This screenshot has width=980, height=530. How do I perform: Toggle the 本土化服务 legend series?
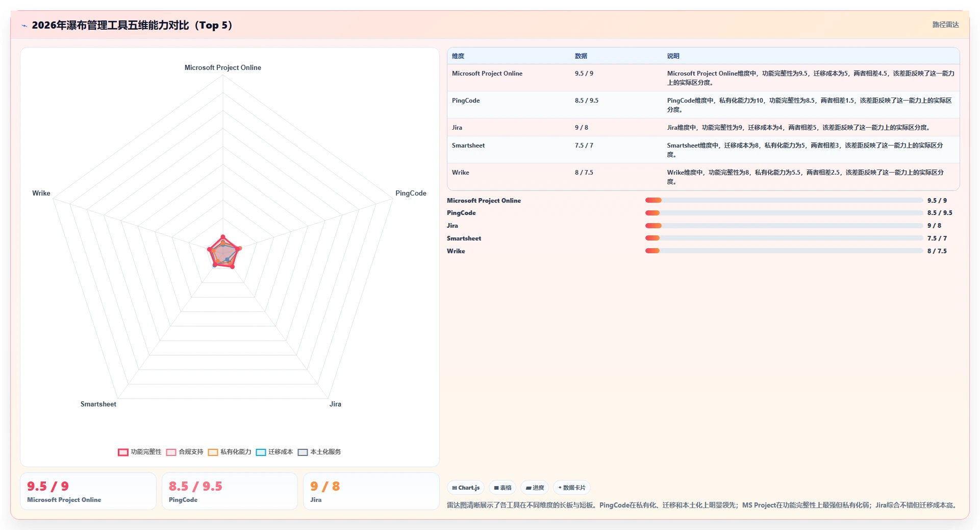319,452
